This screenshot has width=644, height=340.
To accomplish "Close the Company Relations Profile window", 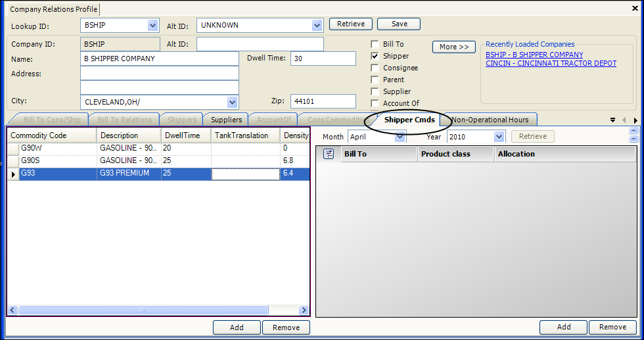I will click(x=635, y=9).
